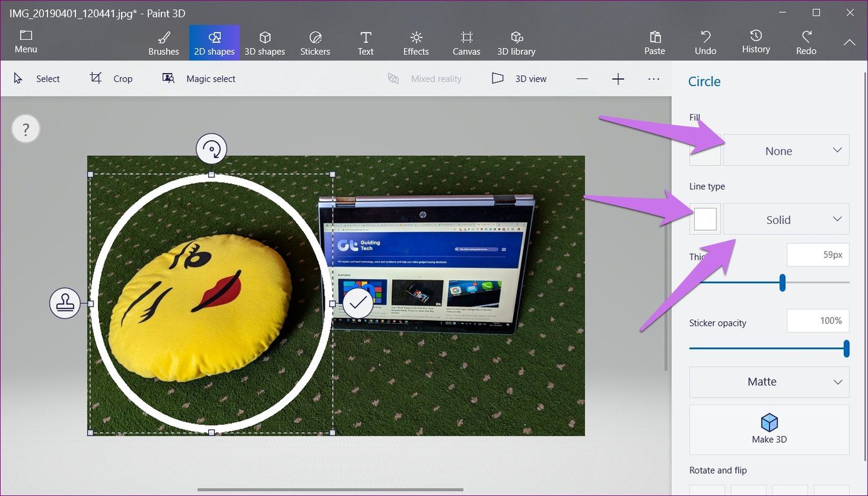Open the help question mark button
This screenshot has height=496, width=868.
point(26,130)
